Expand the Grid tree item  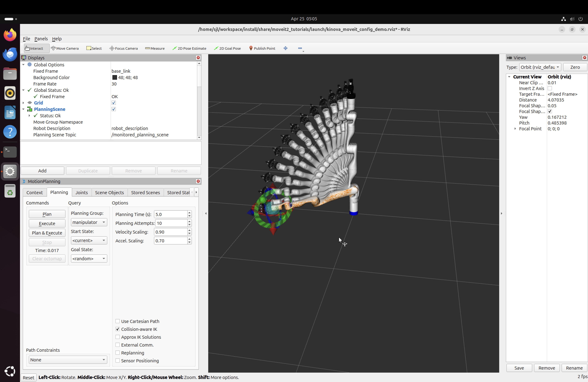23,103
